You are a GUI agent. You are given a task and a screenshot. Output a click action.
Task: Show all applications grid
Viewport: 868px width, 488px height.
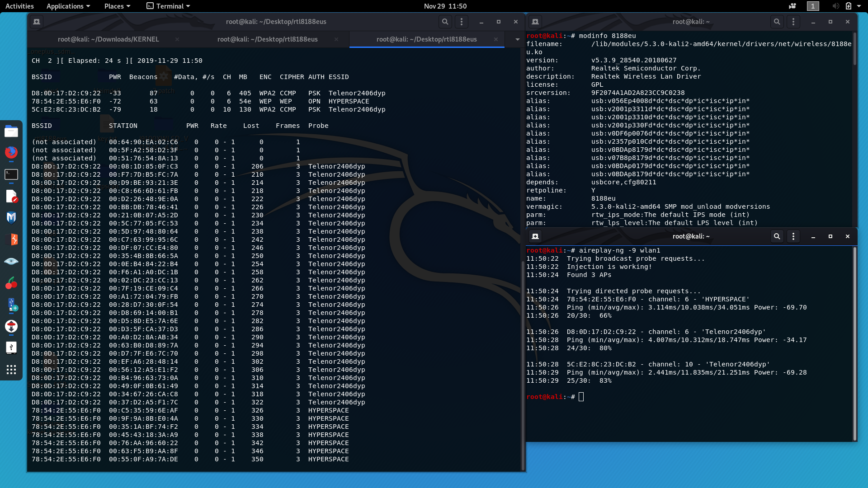click(x=11, y=370)
